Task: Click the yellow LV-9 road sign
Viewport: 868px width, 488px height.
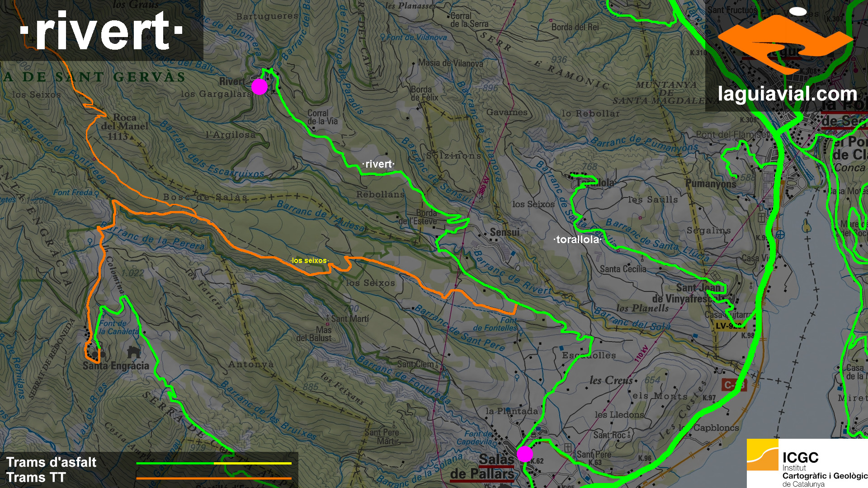Action: click(x=729, y=326)
